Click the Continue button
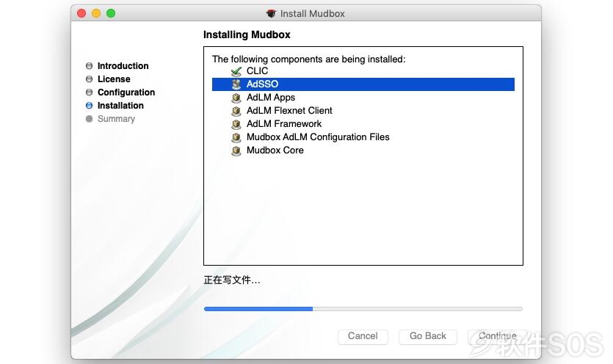Viewport: 613px width, 364px height. pyautogui.click(x=497, y=336)
